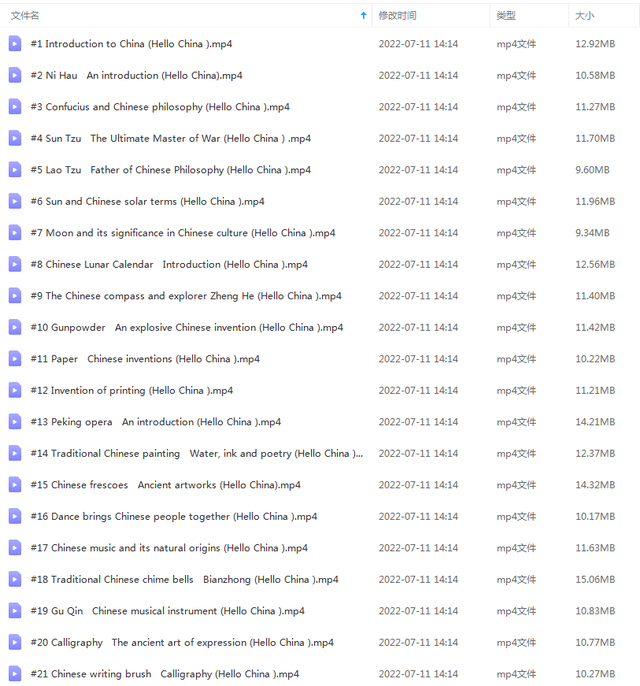Click modified date of #9 Chinese compass row
The width and height of the screenshot is (640, 686).
[x=418, y=296]
